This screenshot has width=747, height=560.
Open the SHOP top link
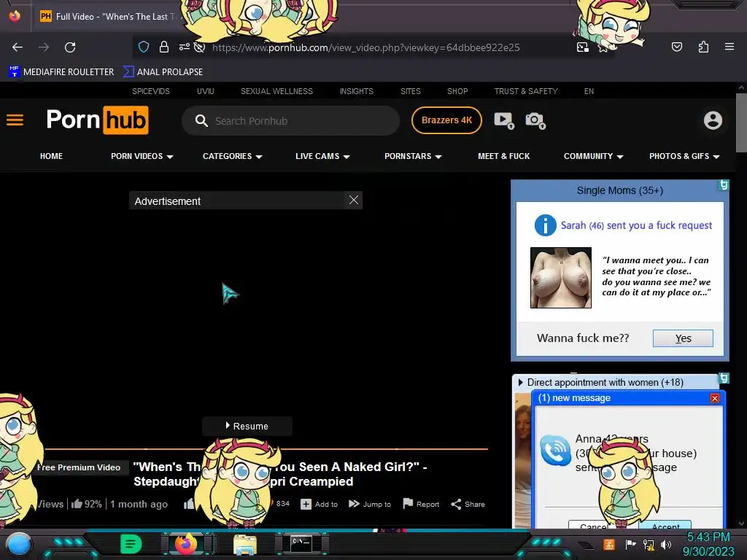pyautogui.click(x=457, y=91)
